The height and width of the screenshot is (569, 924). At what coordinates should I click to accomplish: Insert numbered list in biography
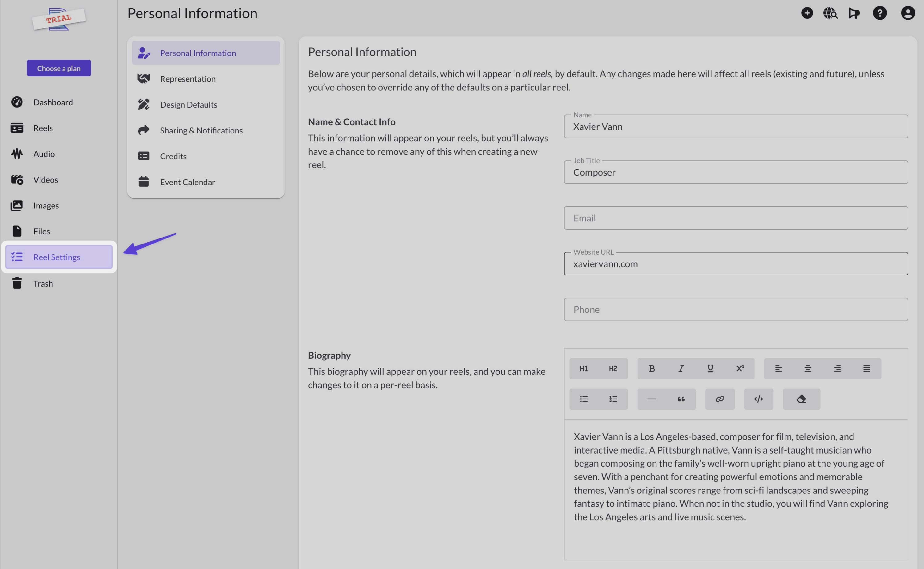pyautogui.click(x=613, y=399)
